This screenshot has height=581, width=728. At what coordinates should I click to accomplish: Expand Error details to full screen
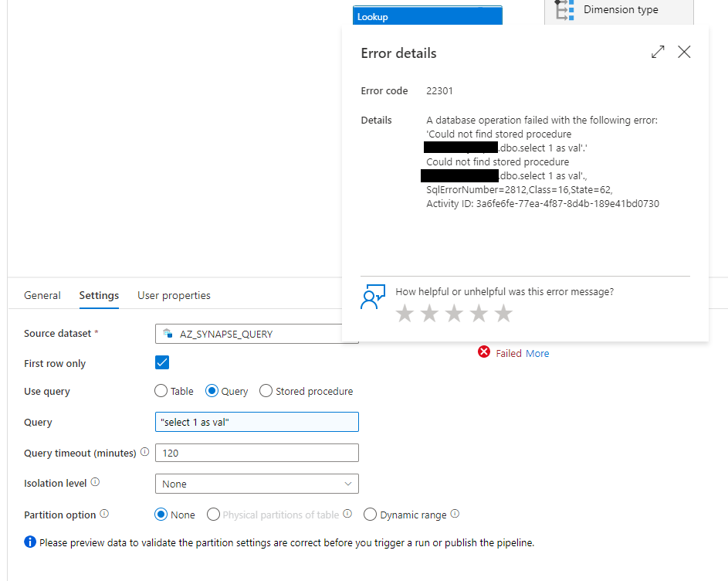657,52
